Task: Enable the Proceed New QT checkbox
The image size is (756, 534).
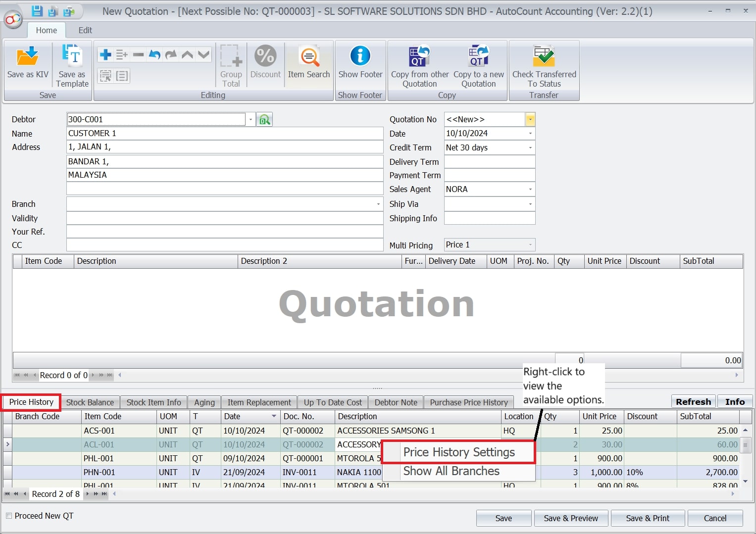Action: 8,516
